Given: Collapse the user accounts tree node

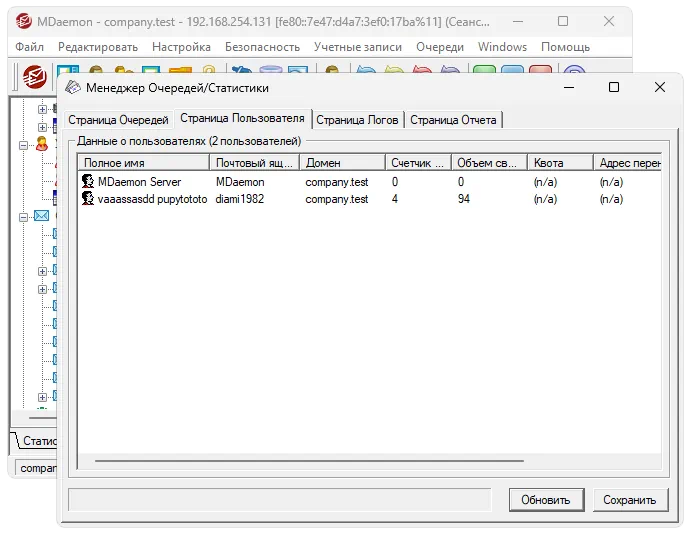Looking at the screenshot, I should 23,145.
